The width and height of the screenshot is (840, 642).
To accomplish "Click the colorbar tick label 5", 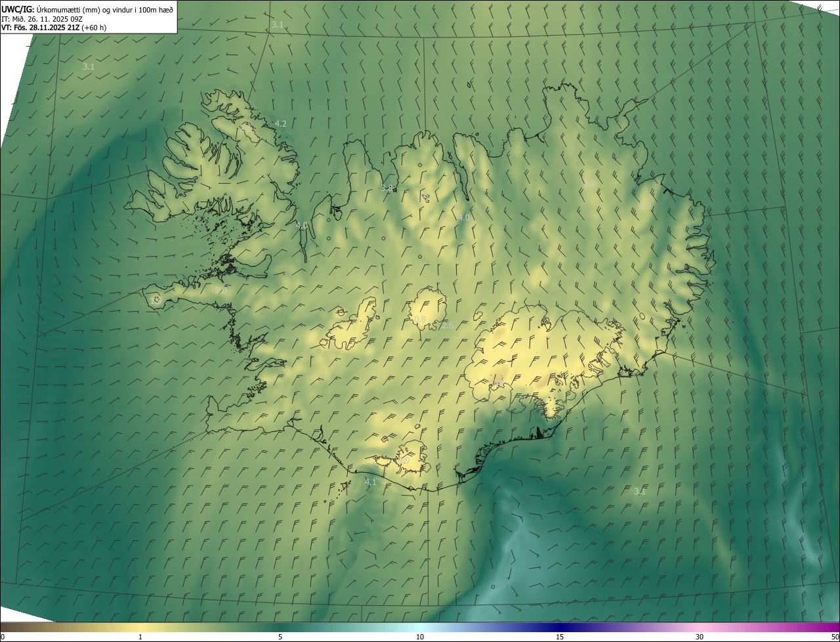I will coord(280,637).
